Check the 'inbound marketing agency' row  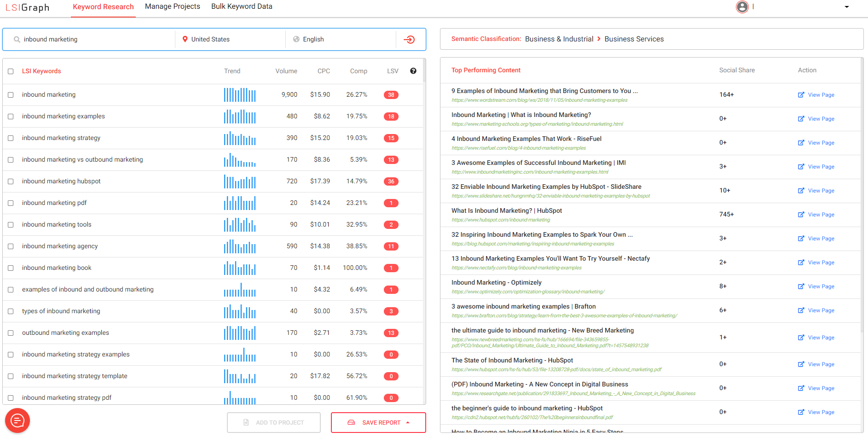pyautogui.click(x=11, y=246)
